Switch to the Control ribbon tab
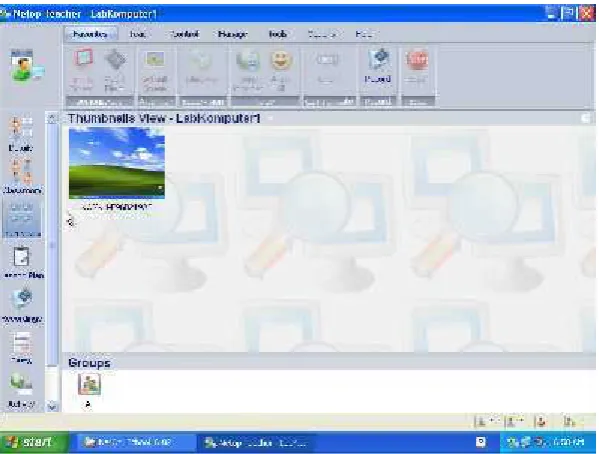The height and width of the screenshot is (454, 599). click(x=185, y=34)
